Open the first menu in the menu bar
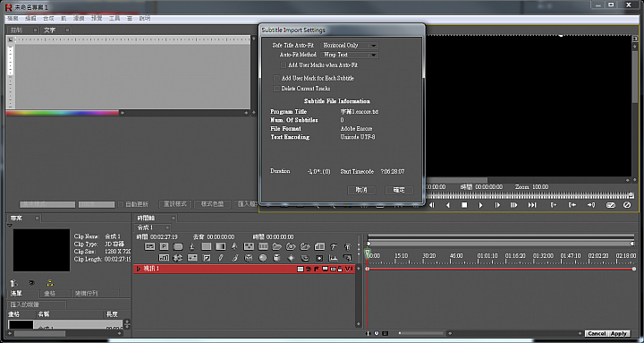The height and width of the screenshot is (343, 644). pyautogui.click(x=13, y=19)
